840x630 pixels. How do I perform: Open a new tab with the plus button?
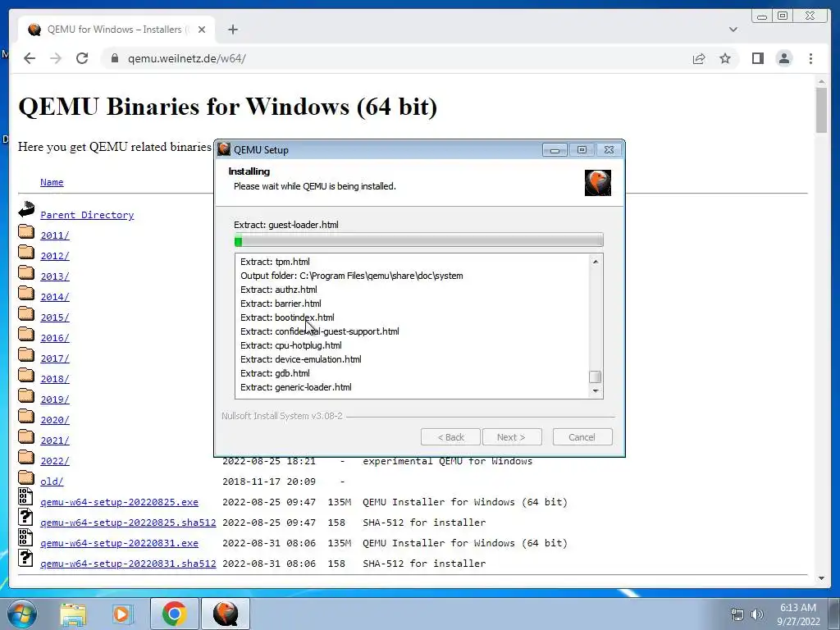(232, 30)
